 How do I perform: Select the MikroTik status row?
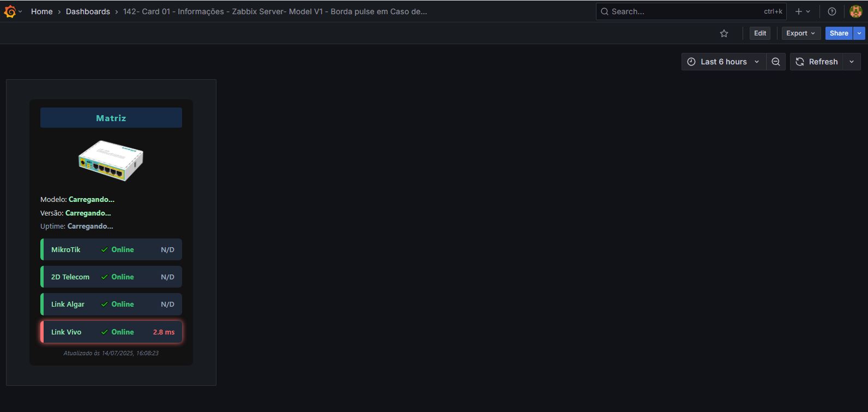[111, 249]
